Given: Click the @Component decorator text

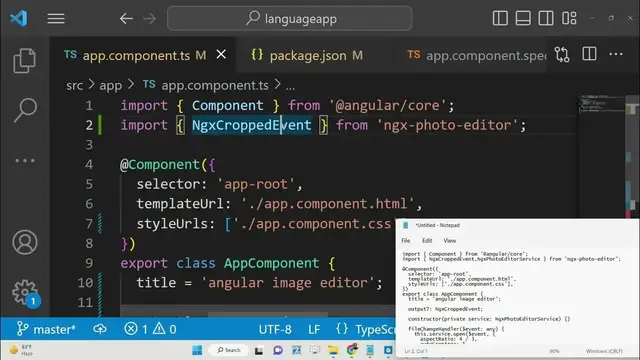Looking at the screenshot, I should click(160, 164).
